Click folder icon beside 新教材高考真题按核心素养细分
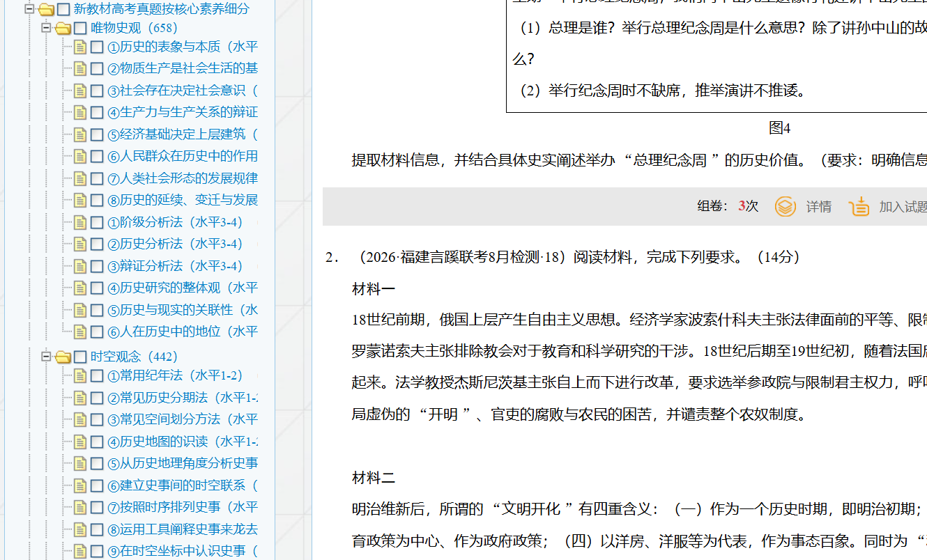This screenshot has width=927, height=560. [46, 10]
